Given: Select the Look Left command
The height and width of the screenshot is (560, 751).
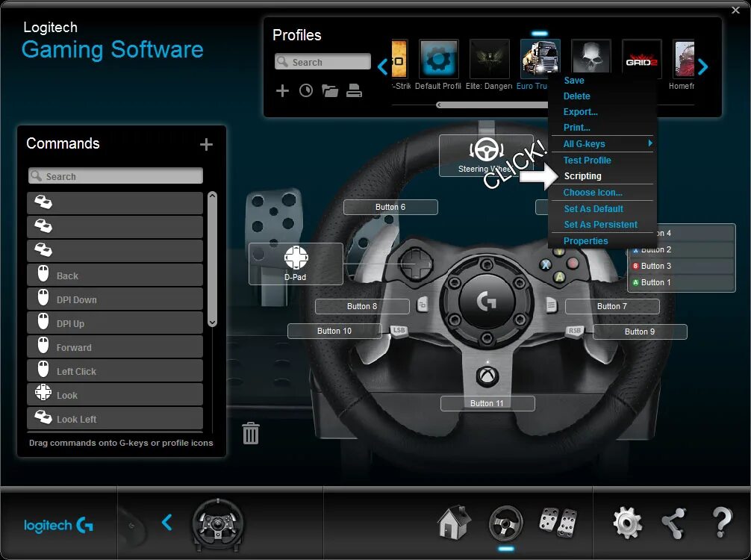Looking at the screenshot, I should pyautogui.click(x=115, y=419).
